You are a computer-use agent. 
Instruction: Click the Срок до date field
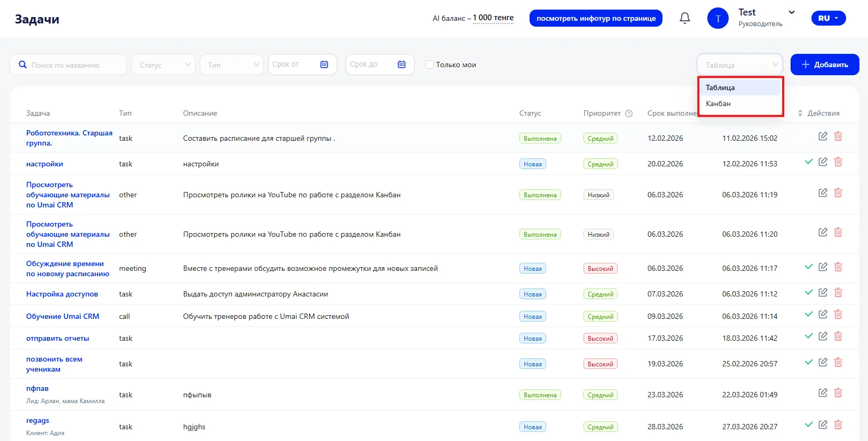[x=380, y=65]
